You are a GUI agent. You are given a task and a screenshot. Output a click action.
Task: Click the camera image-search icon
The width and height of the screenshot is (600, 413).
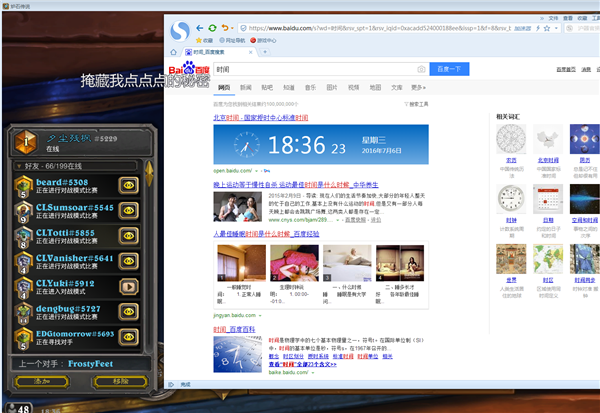pos(421,69)
